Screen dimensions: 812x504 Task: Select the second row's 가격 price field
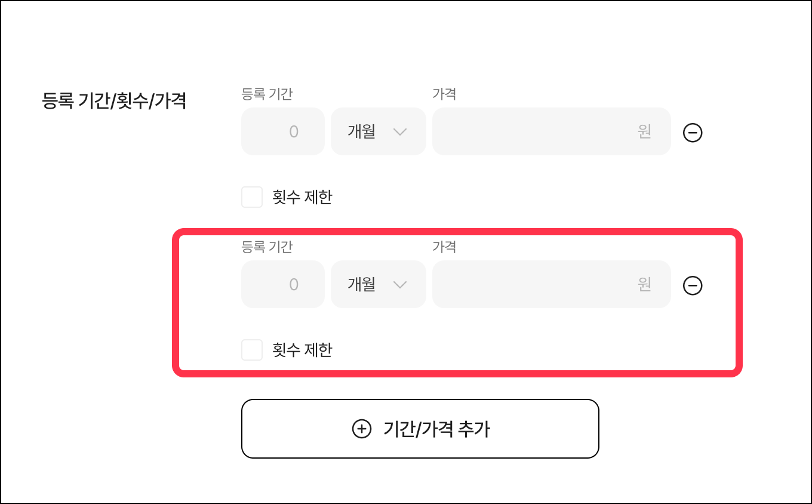pos(537,284)
